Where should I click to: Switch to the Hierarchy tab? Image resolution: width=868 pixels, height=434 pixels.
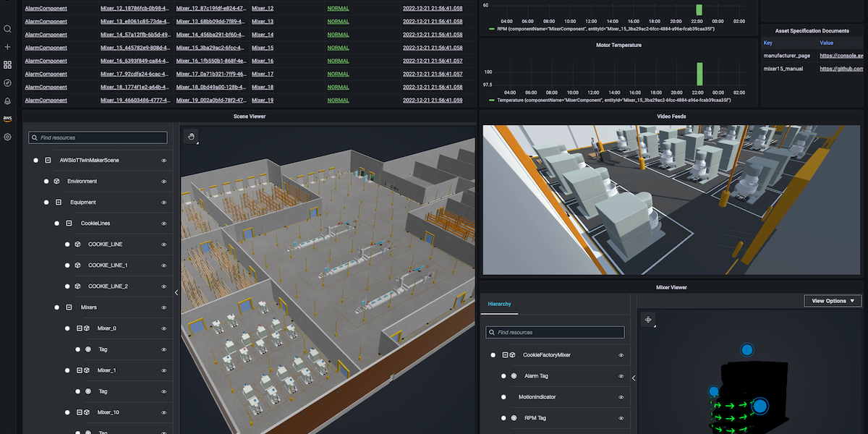point(499,304)
